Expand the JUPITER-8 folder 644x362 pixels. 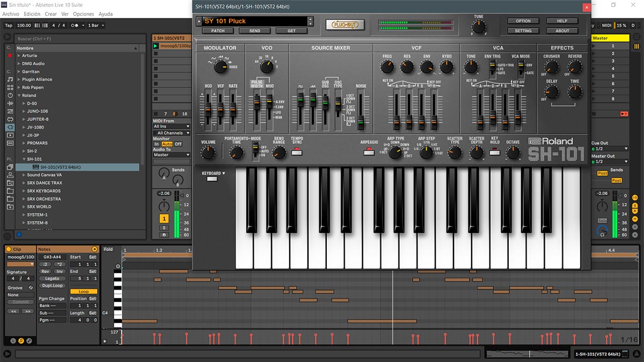click(x=24, y=119)
